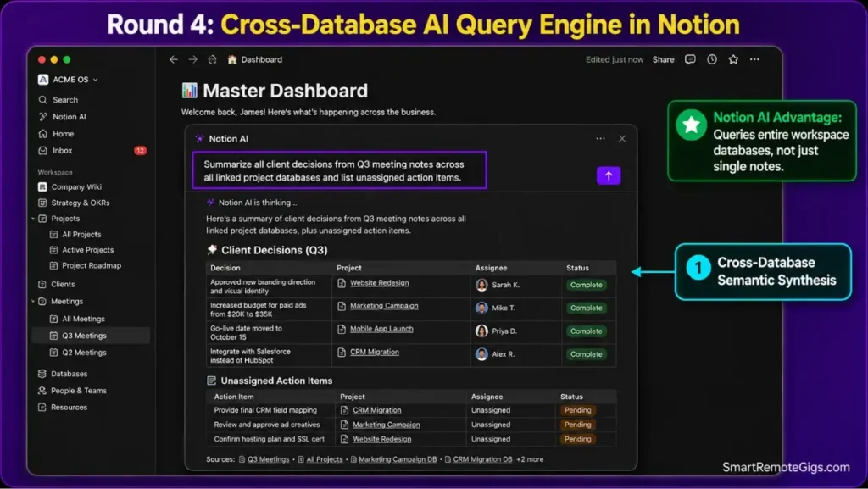Click Mike T. assignee avatar
The width and height of the screenshot is (868, 489).
pyautogui.click(x=481, y=308)
